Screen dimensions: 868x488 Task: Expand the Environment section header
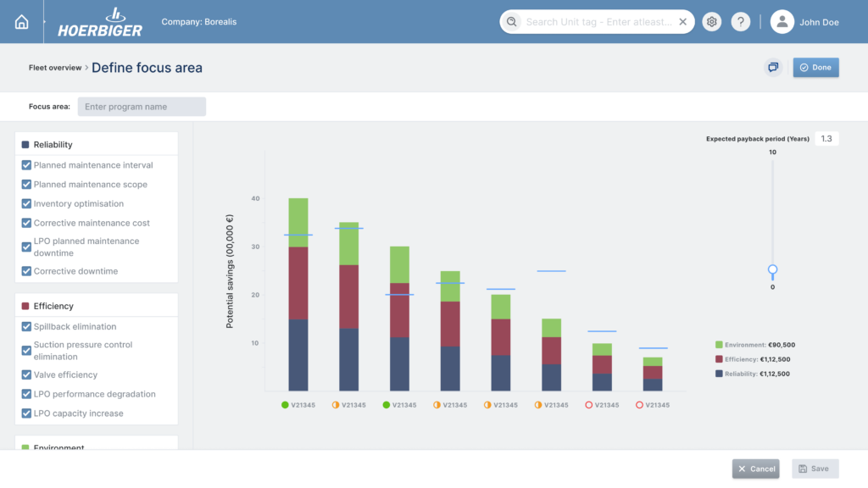[58, 446]
